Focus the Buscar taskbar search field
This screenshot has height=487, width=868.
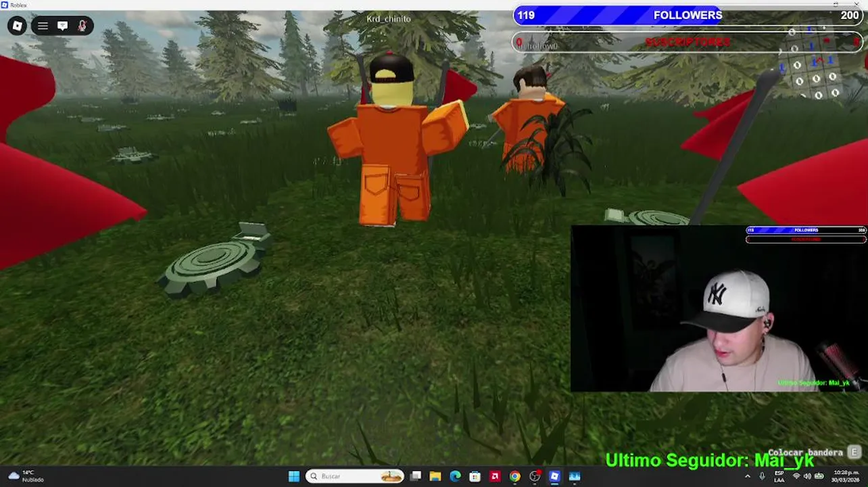point(355,476)
